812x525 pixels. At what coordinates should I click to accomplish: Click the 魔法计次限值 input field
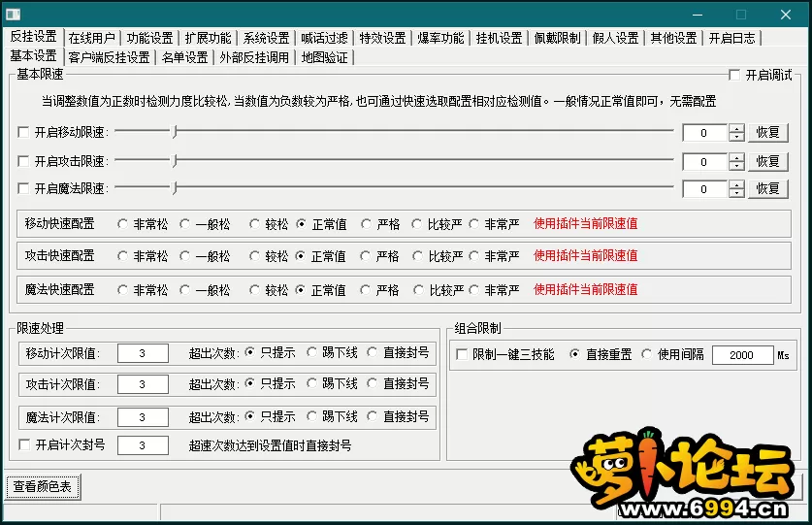tap(143, 417)
